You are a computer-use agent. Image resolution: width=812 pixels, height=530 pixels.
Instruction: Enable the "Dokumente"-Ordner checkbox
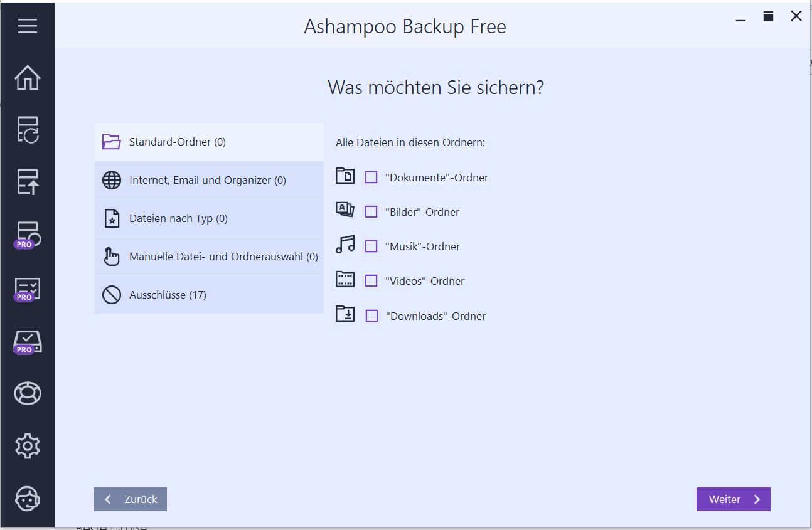point(371,178)
